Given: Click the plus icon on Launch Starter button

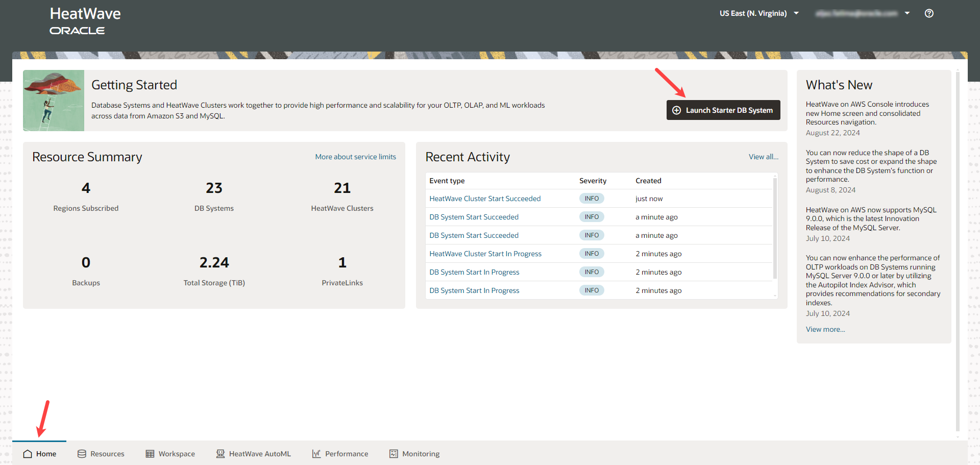Looking at the screenshot, I should point(676,110).
